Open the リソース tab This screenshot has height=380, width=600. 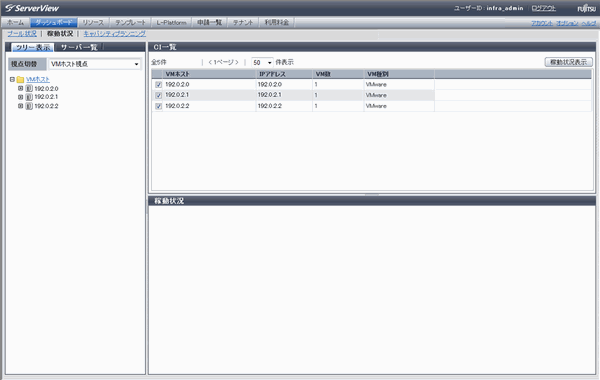pos(93,23)
